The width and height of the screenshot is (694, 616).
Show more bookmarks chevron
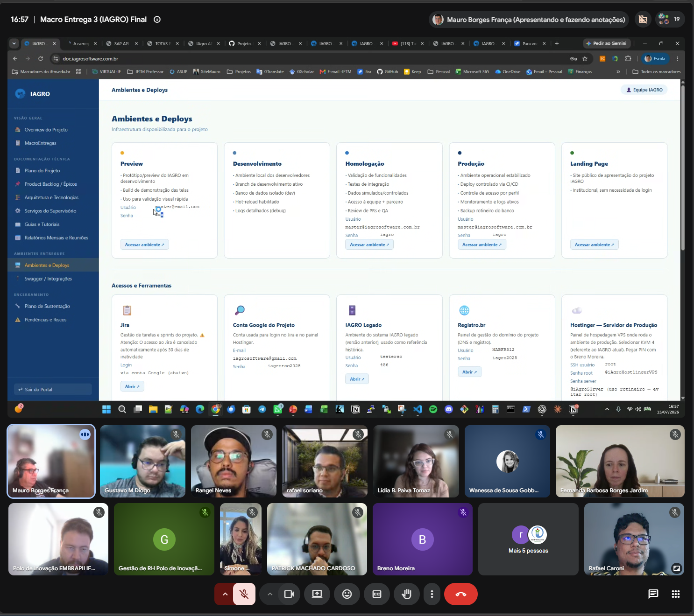[x=618, y=72]
